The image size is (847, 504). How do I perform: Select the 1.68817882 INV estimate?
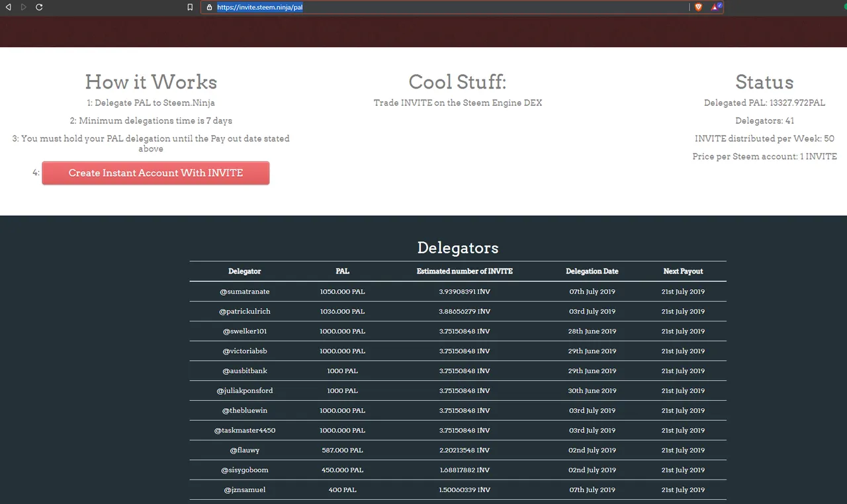coord(465,470)
